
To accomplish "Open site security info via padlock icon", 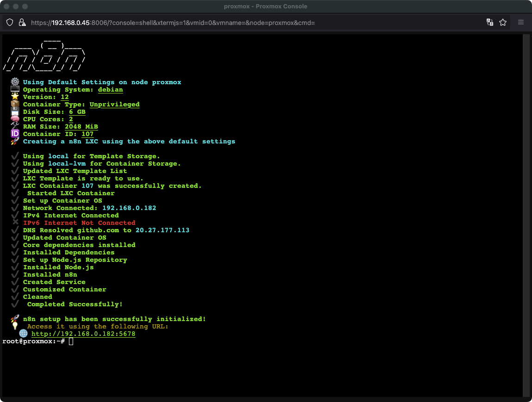I will pos(22,22).
